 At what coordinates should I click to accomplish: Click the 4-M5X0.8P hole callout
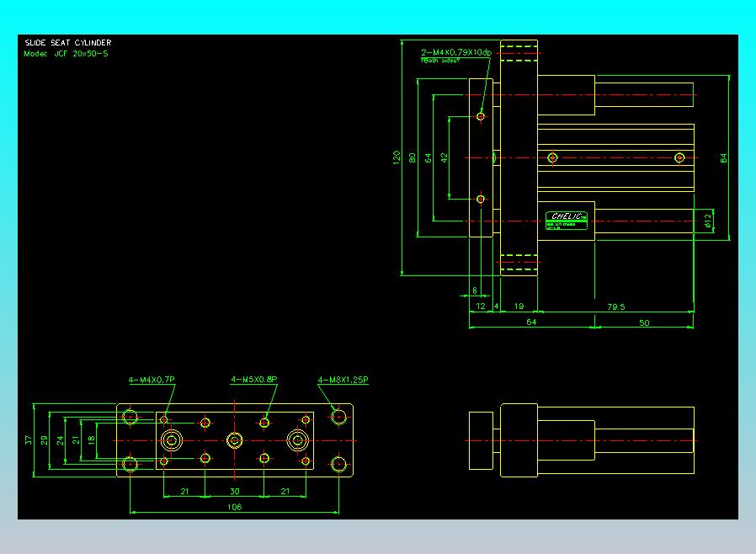[x=254, y=379]
